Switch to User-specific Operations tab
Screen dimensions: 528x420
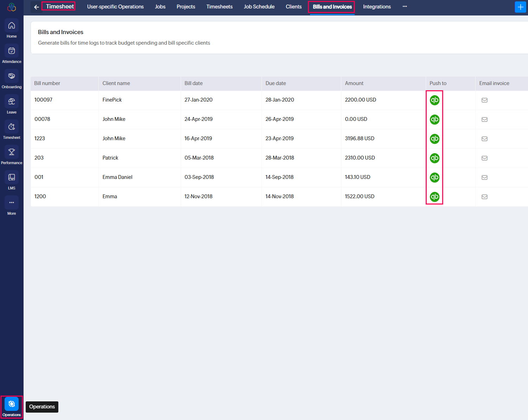115,7
